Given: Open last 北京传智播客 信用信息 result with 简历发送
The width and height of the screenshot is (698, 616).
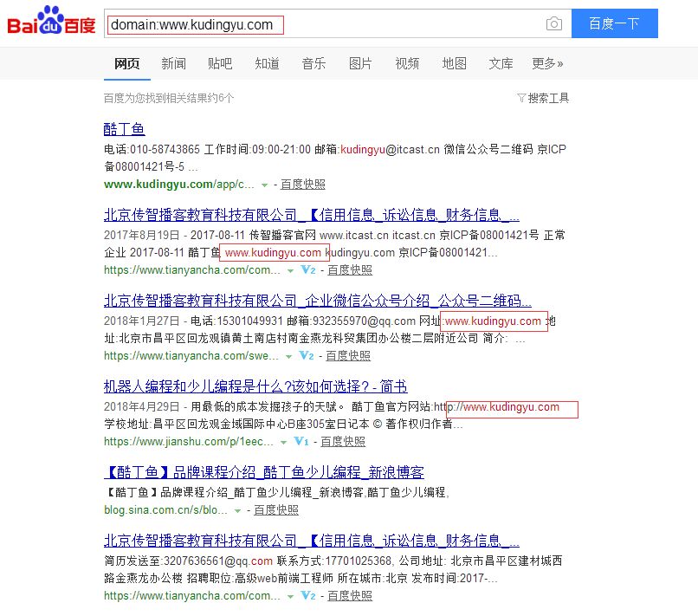Looking at the screenshot, I should click(x=312, y=541).
